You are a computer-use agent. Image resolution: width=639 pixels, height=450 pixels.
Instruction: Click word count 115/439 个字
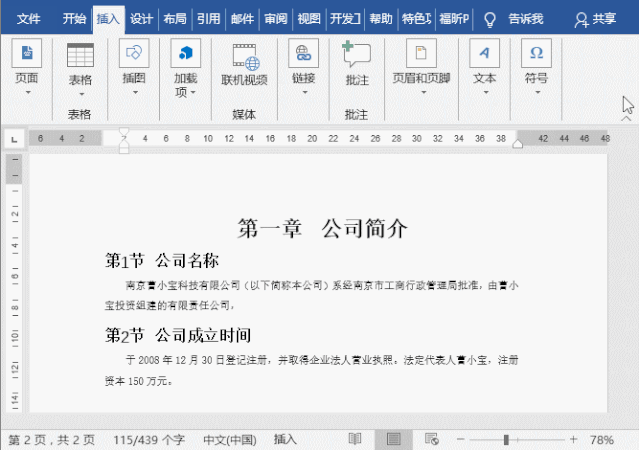(149, 440)
